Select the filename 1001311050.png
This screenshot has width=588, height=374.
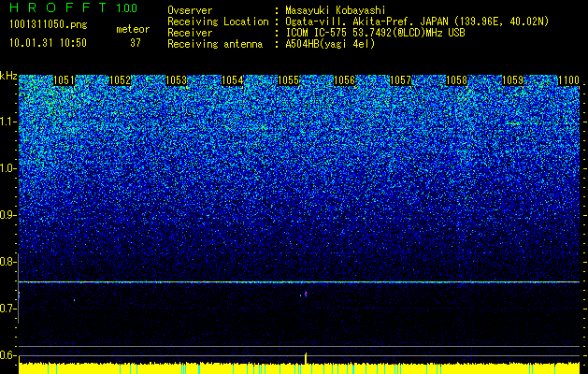pos(49,25)
